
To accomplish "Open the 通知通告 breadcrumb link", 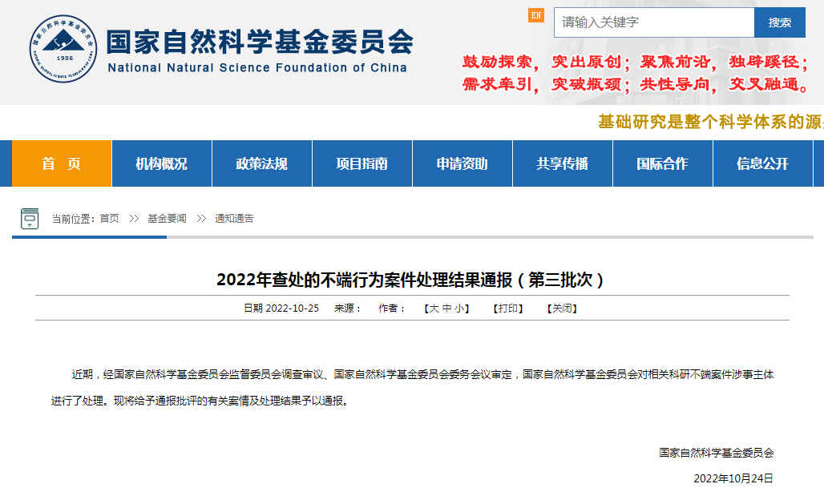I will (234, 219).
